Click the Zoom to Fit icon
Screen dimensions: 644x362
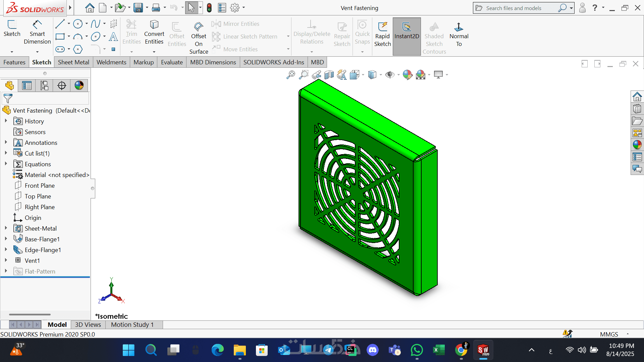[x=291, y=74]
